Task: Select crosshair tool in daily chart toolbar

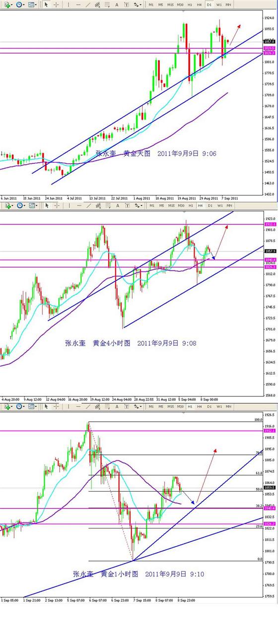Action: (x=57, y=4)
